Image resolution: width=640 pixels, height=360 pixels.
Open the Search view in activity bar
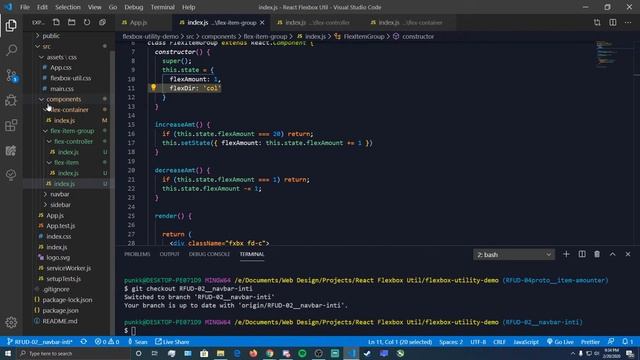[11, 50]
